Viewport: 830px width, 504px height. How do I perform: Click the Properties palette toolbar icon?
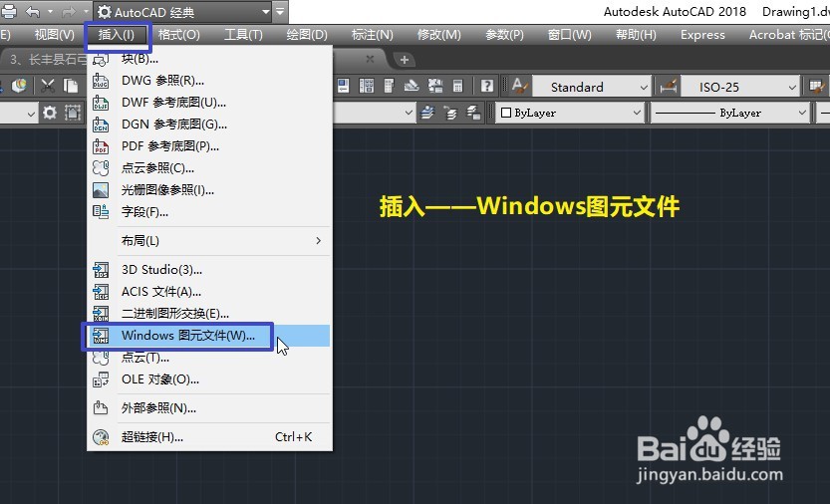[x=343, y=86]
